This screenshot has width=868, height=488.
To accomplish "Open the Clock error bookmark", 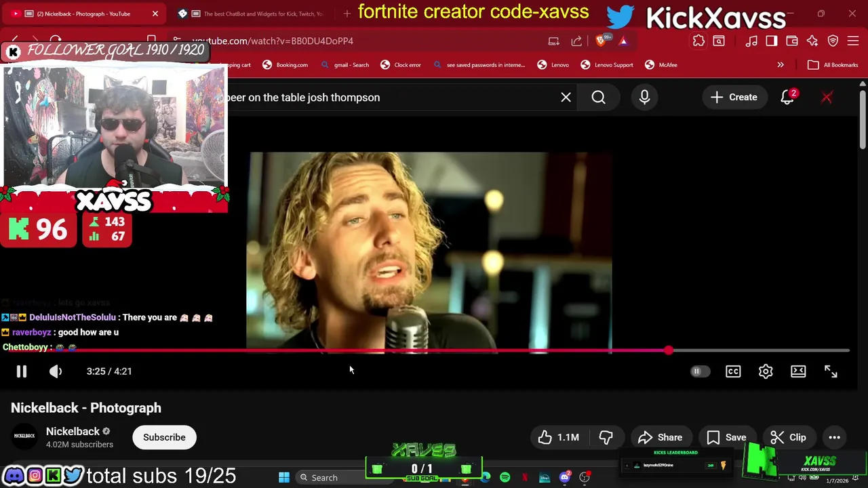I will [401, 65].
